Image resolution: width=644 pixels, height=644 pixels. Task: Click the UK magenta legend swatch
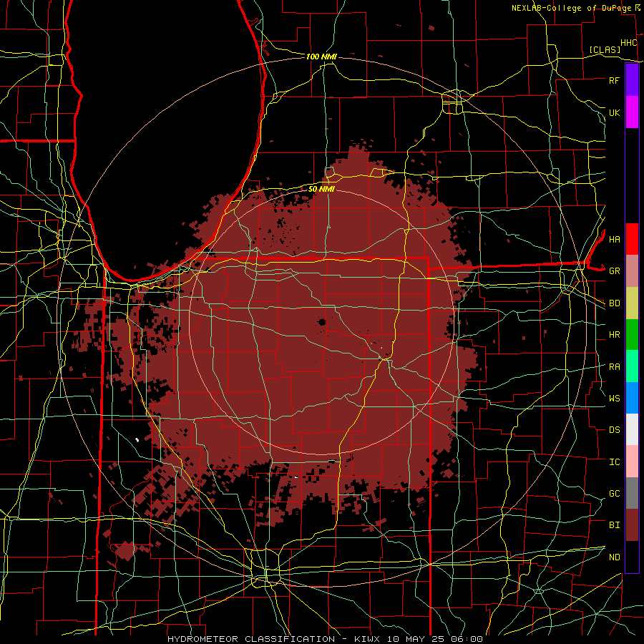[632, 112]
